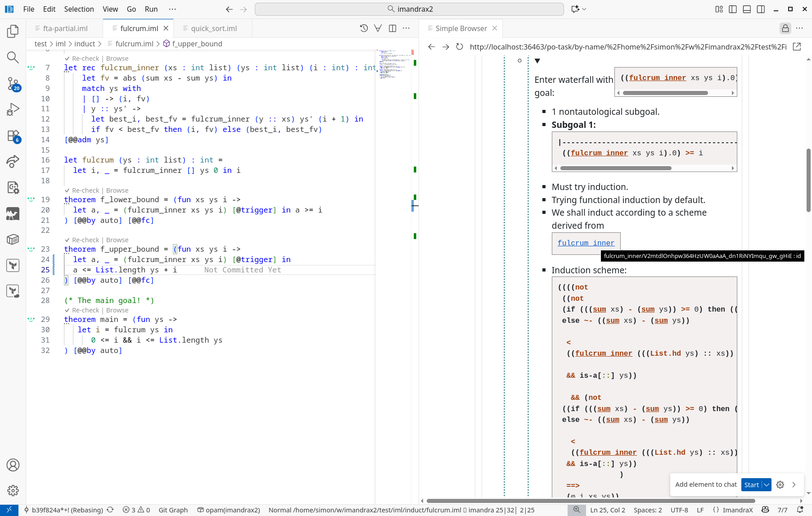This screenshot has width=812, height=516.
Task: Open the Run and Debug view
Action: pyautogui.click(x=13, y=109)
